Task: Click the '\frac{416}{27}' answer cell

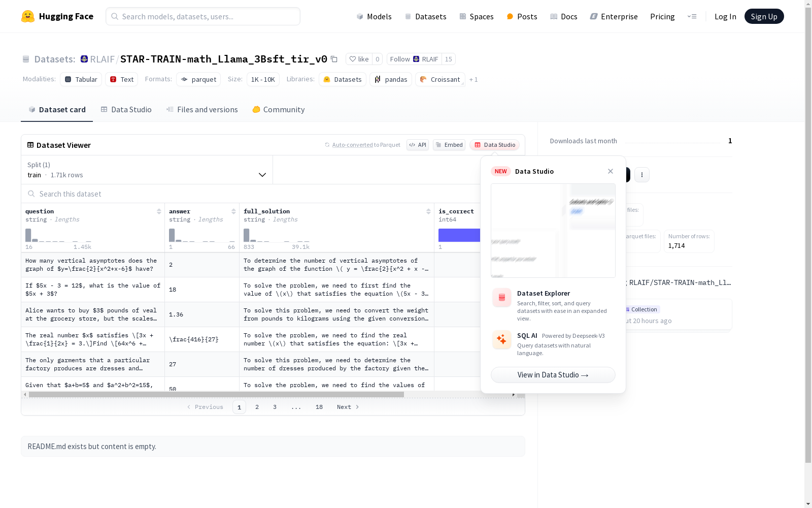Action: coord(202,339)
